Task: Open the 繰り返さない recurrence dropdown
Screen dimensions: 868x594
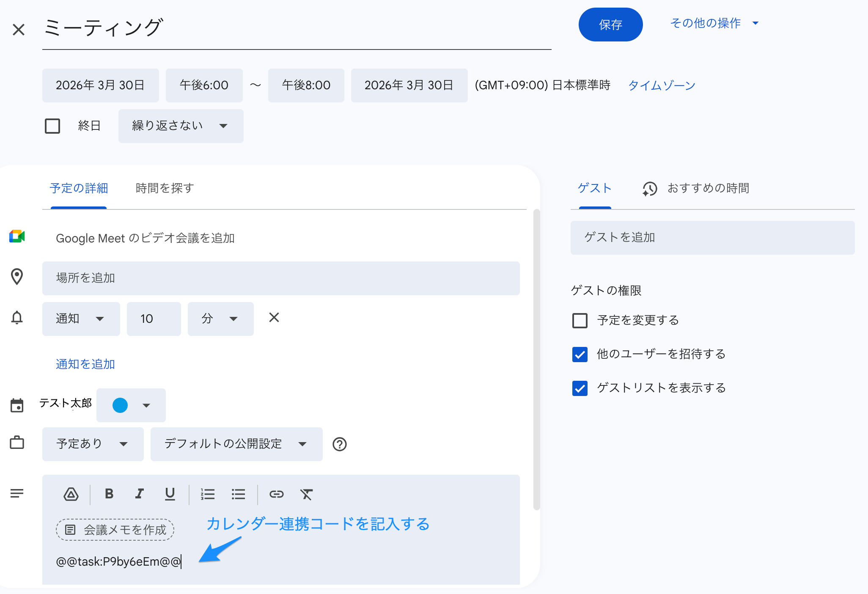Action: 181,126
